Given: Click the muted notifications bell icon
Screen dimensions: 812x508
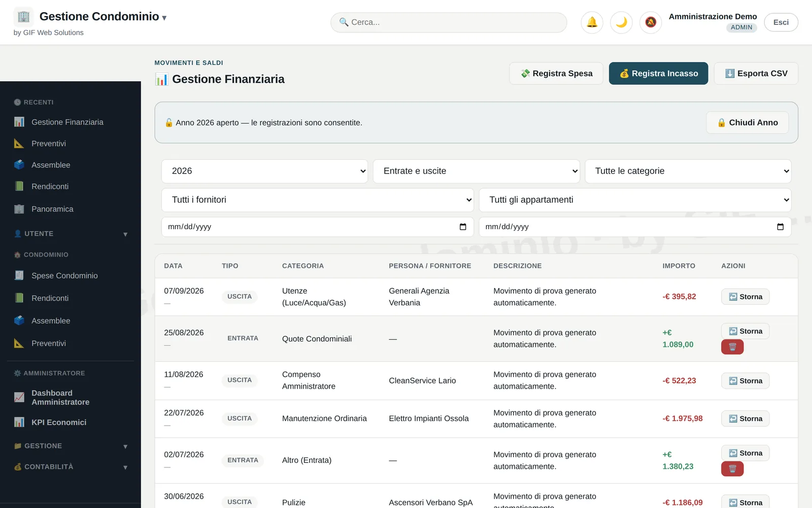Looking at the screenshot, I should tap(651, 22).
